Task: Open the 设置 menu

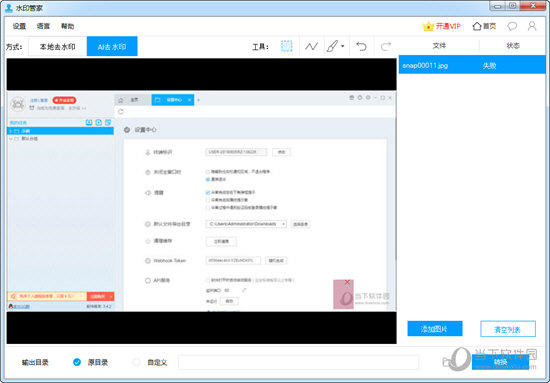Action: point(19,26)
